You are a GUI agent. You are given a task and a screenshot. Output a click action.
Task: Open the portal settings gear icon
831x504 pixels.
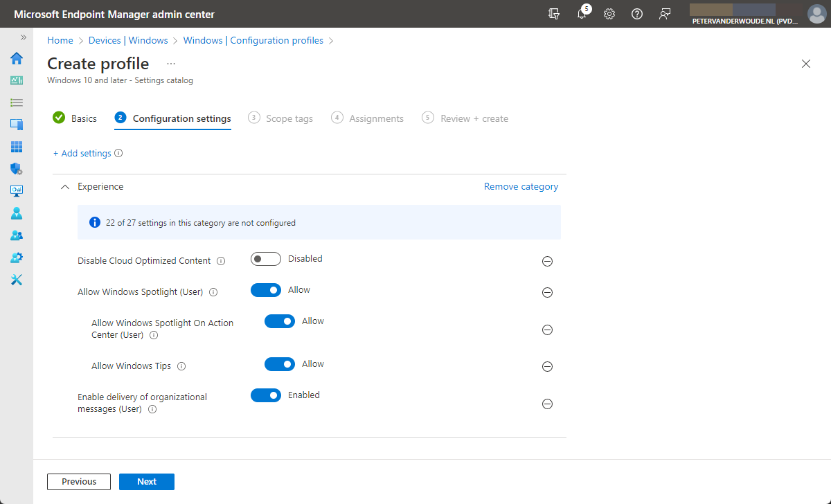pos(609,14)
